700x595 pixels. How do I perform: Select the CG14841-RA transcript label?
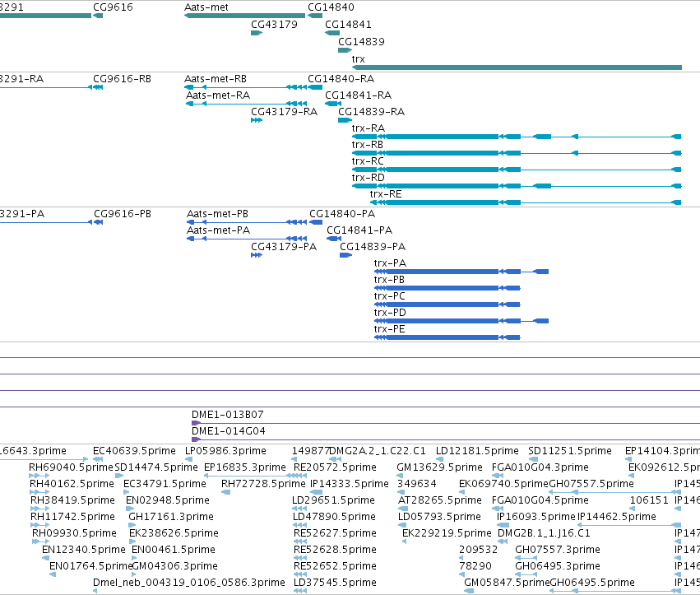pos(359,95)
